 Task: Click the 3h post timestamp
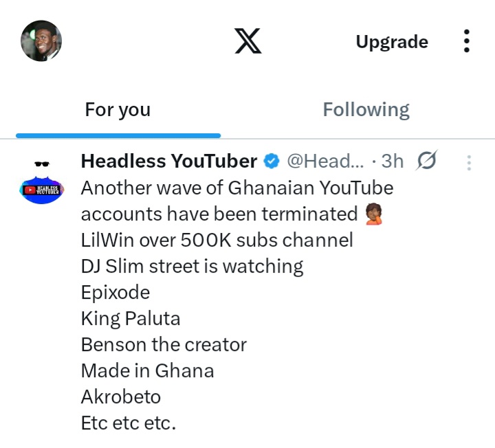392,161
